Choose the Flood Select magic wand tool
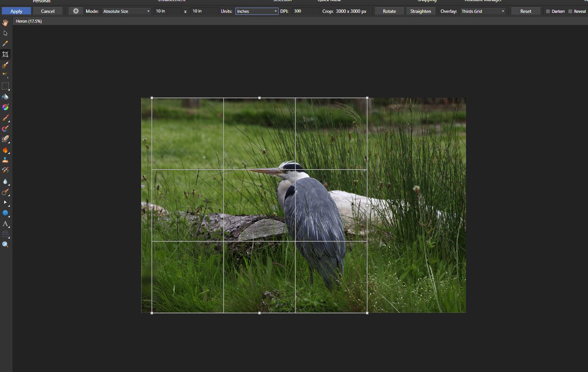588x372 pixels. coord(5,75)
